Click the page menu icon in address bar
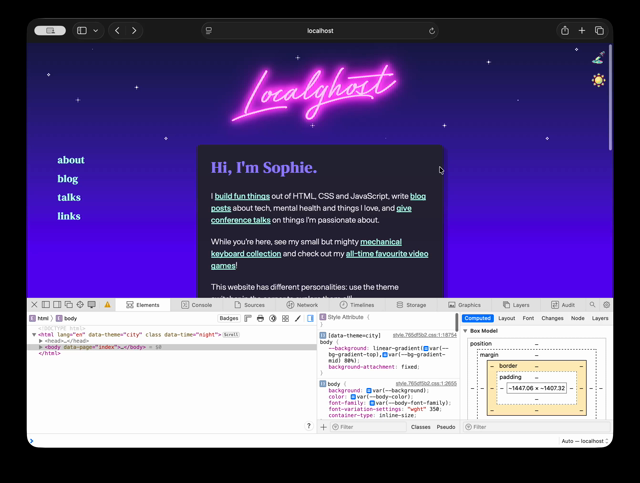 click(x=209, y=31)
